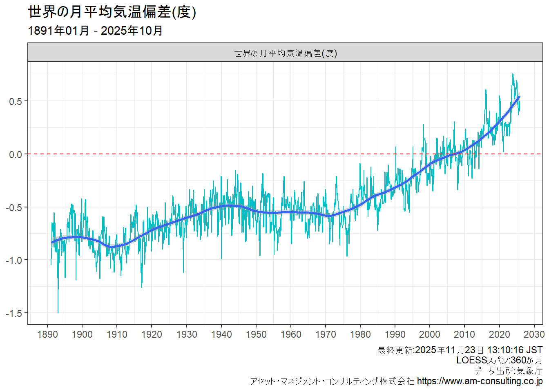Screen dimensions: 549x392
Task: Open the am-consulting.co.jp URL in caption
Action: point(480,381)
